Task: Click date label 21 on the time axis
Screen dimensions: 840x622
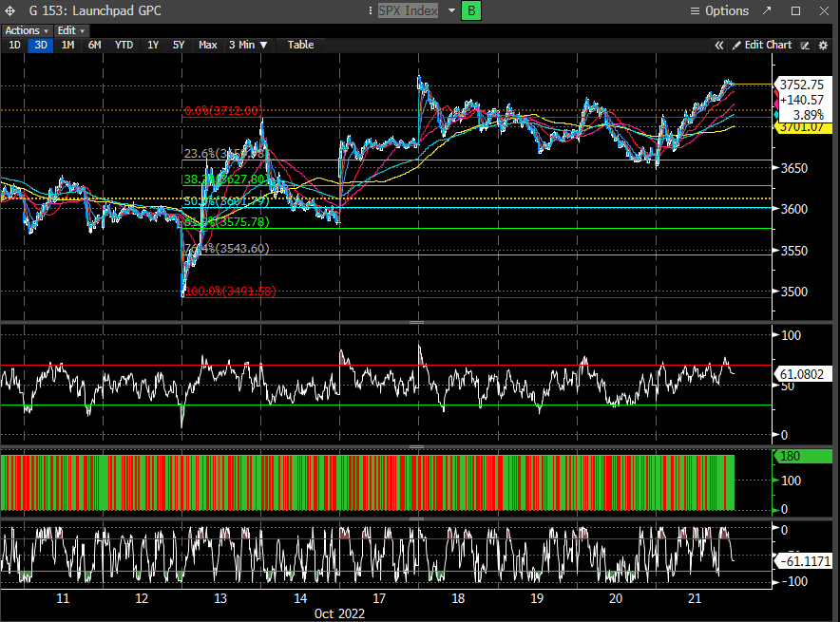Action: coord(695,598)
